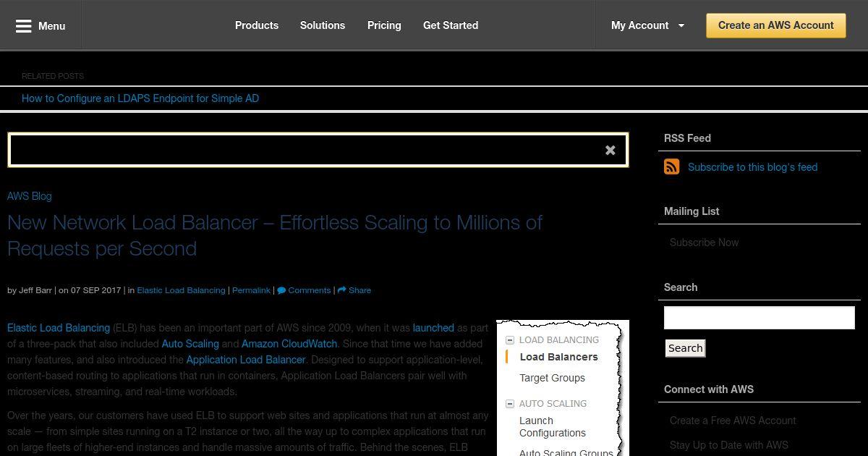Open the Pricing page
The height and width of the screenshot is (456, 868).
click(x=384, y=25)
